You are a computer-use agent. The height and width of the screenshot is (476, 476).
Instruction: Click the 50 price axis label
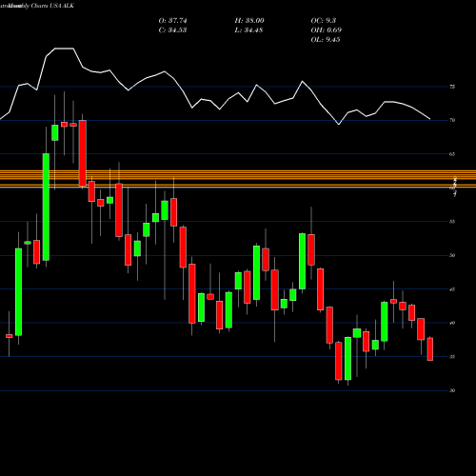pos(452,255)
